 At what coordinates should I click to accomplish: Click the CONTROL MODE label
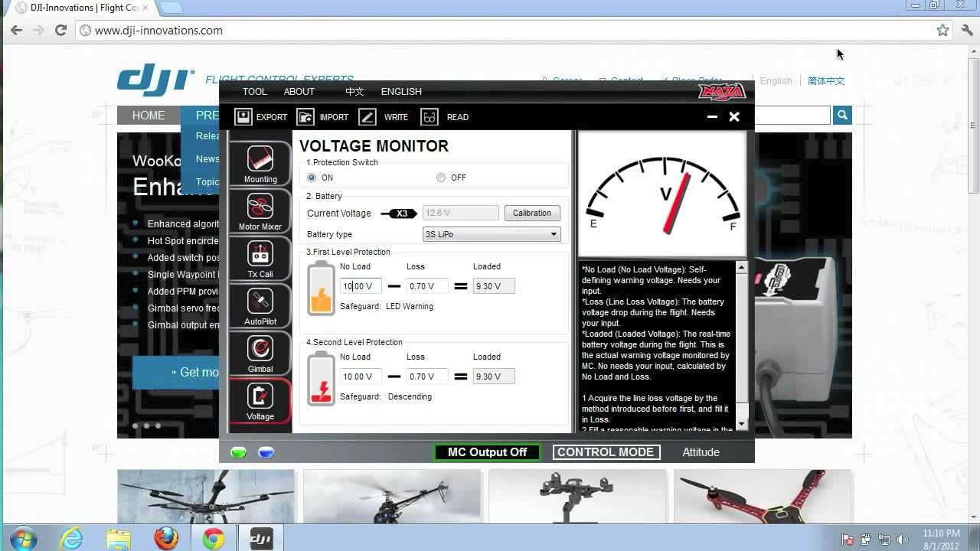tap(605, 452)
